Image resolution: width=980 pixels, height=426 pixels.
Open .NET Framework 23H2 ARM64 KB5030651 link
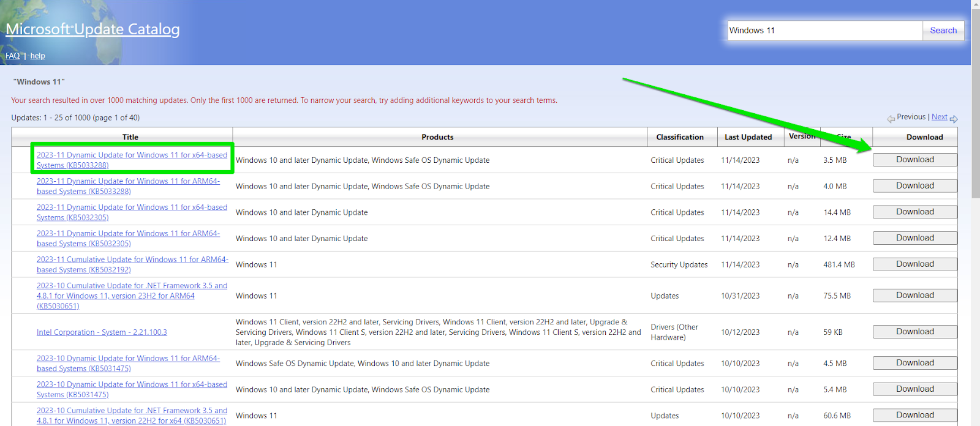pyautogui.click(x=132, y=296)
